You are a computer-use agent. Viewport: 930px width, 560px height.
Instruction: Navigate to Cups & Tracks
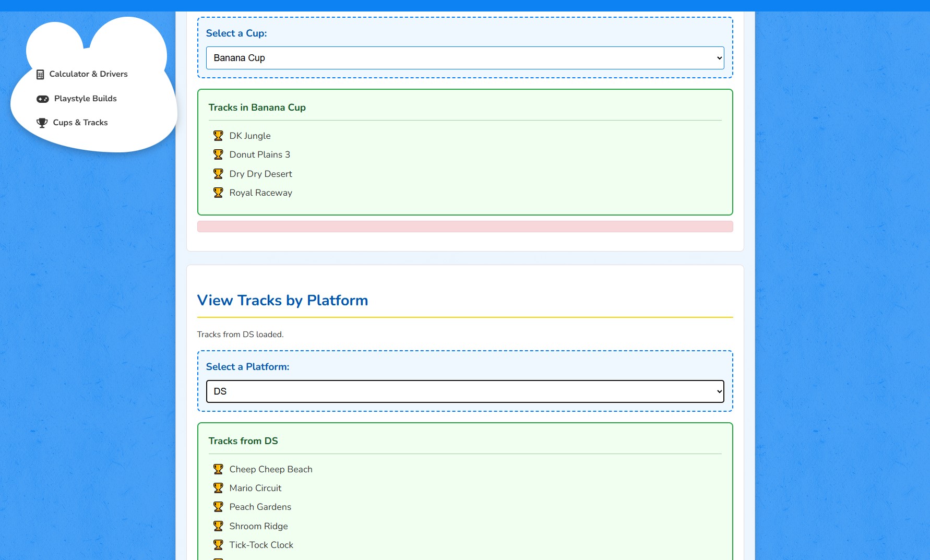click(x=80, y=123)
